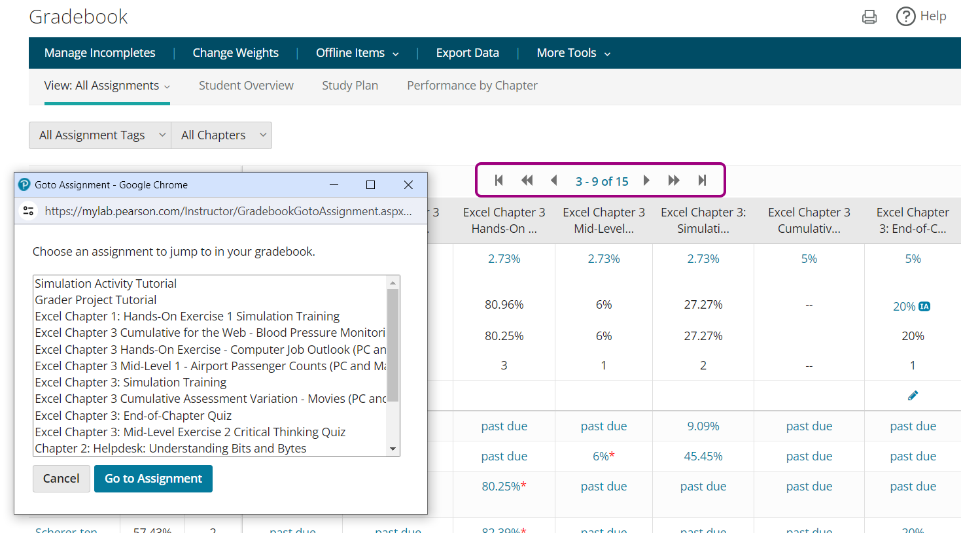Screen dimensions: 980x533
Task: Go to previous assignment column
Action: point(554,181)
